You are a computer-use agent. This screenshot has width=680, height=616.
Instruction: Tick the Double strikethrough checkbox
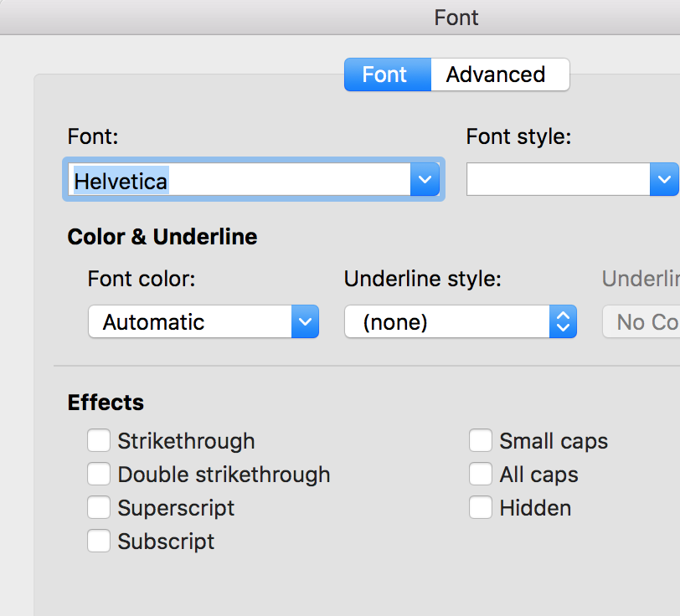[99, 475]
